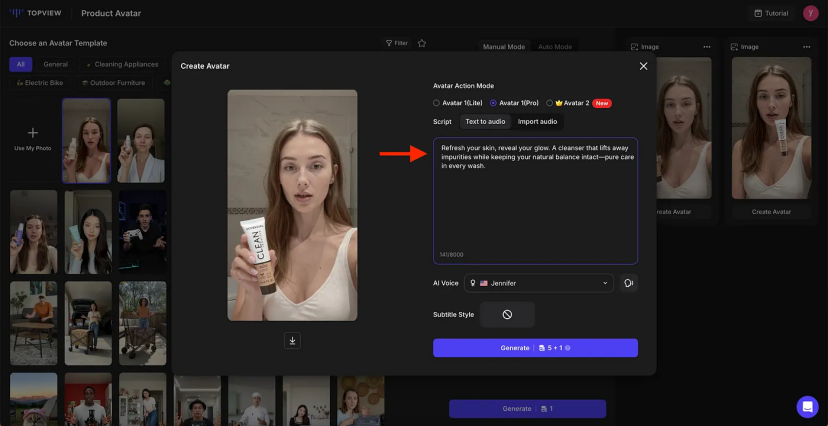
Task: Select template of woman holding purple bottle
Action: [x=33, y=232]
